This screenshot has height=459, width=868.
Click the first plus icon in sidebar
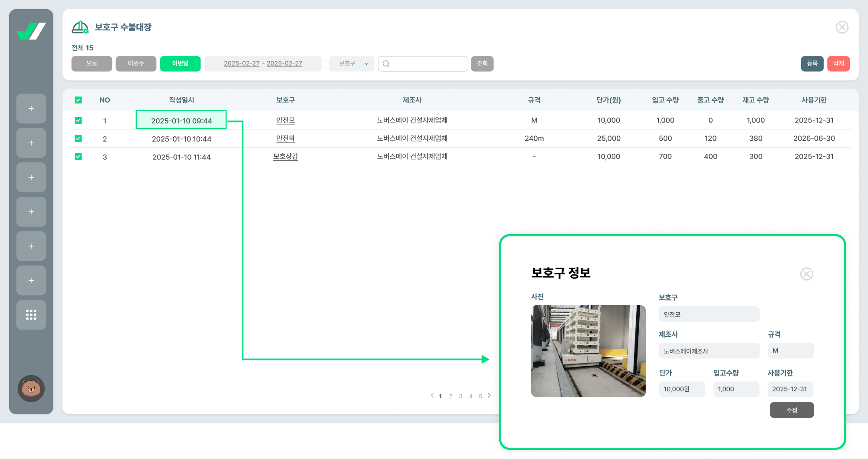[x=31, y=109]
